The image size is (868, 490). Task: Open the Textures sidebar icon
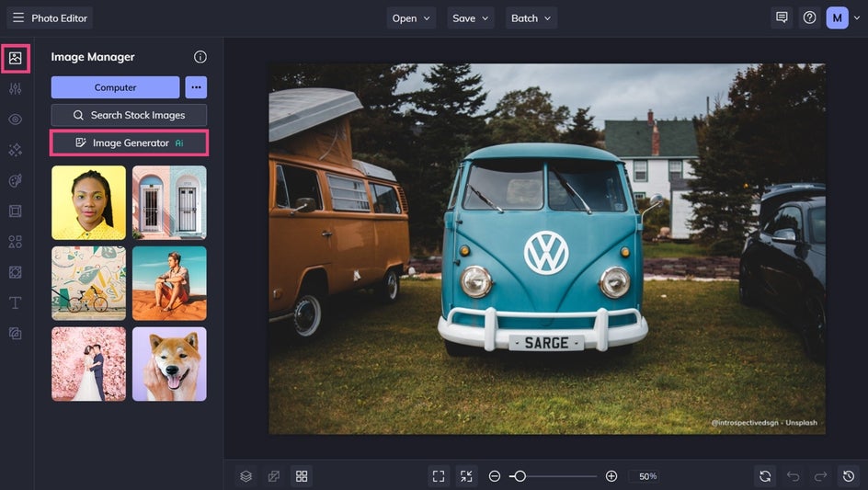click(x=16, y=334)
